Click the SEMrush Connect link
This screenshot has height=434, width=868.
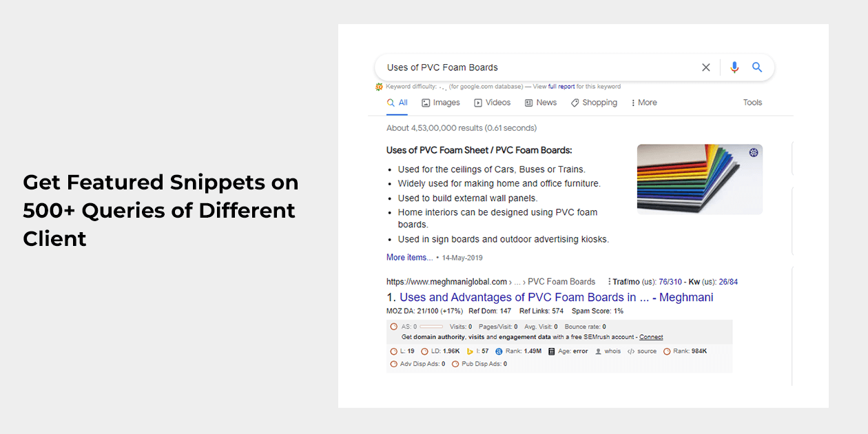[651, 338]
